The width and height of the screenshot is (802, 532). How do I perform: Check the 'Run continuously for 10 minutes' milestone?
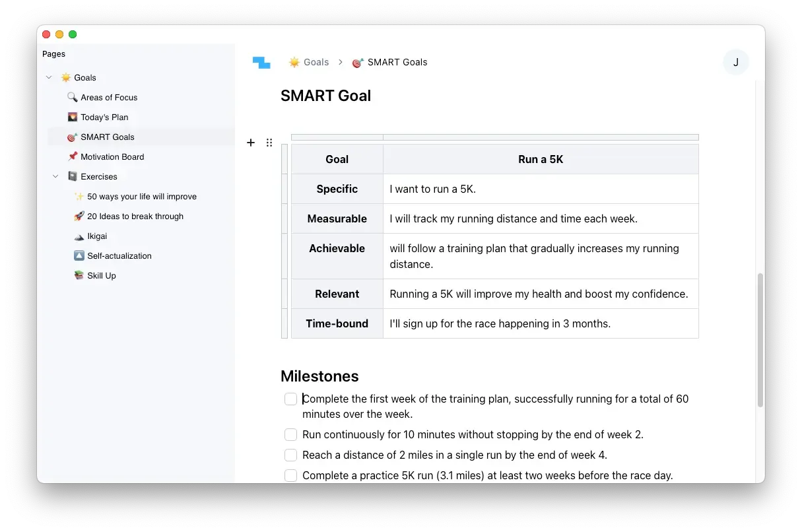[x=291, y=435]
